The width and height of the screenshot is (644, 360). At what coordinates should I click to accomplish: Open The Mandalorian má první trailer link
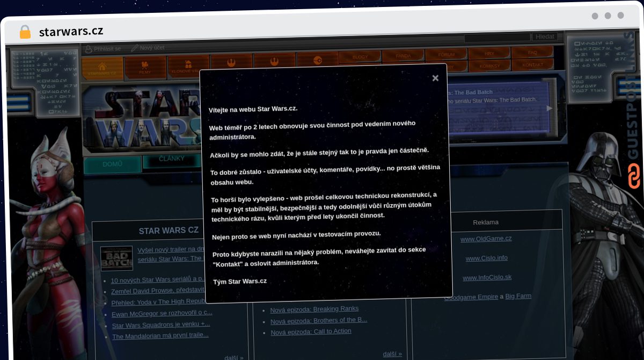(x=160, y=336)
